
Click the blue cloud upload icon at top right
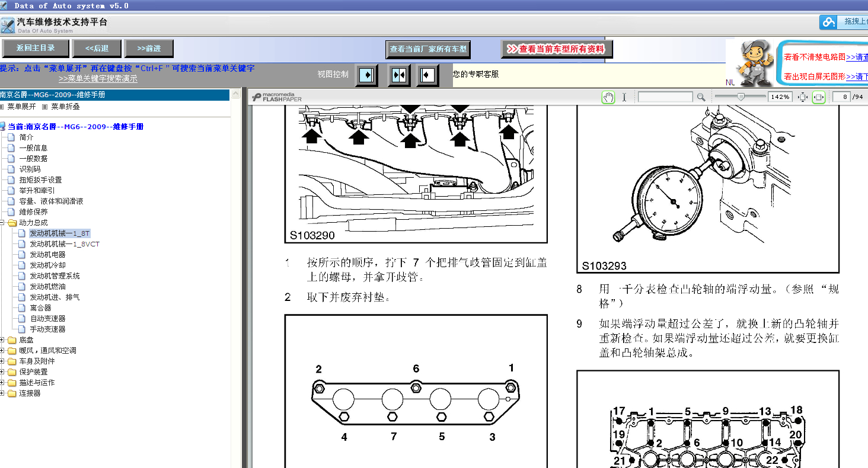point(828,22)
